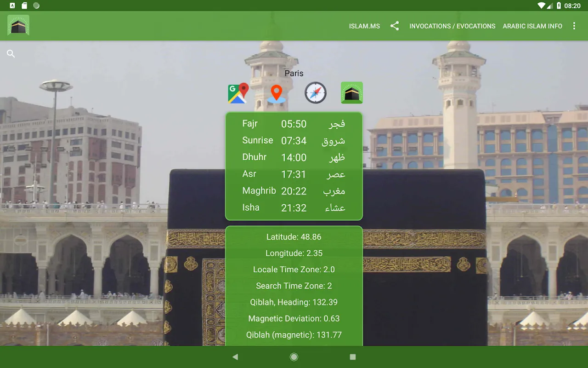
Task: Open INVOCATIONS / EVOCATIONS menu item
Action: [x=452, y=26]
